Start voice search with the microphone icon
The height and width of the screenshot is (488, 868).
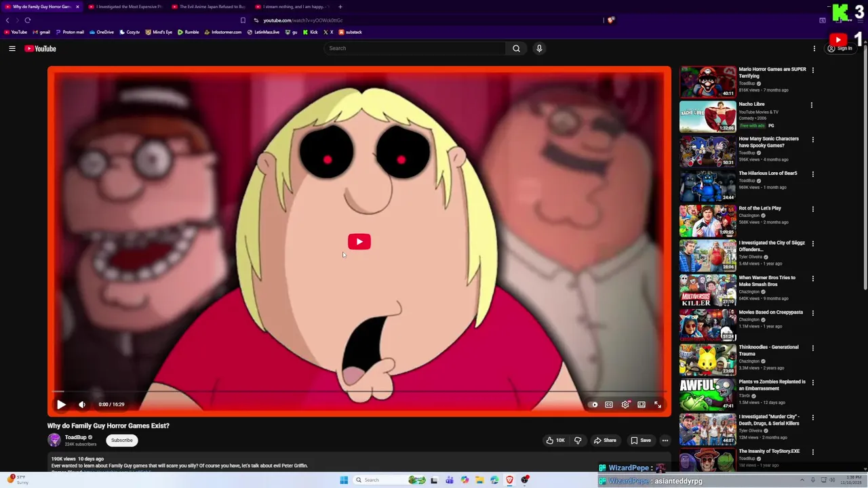point(539,48)
